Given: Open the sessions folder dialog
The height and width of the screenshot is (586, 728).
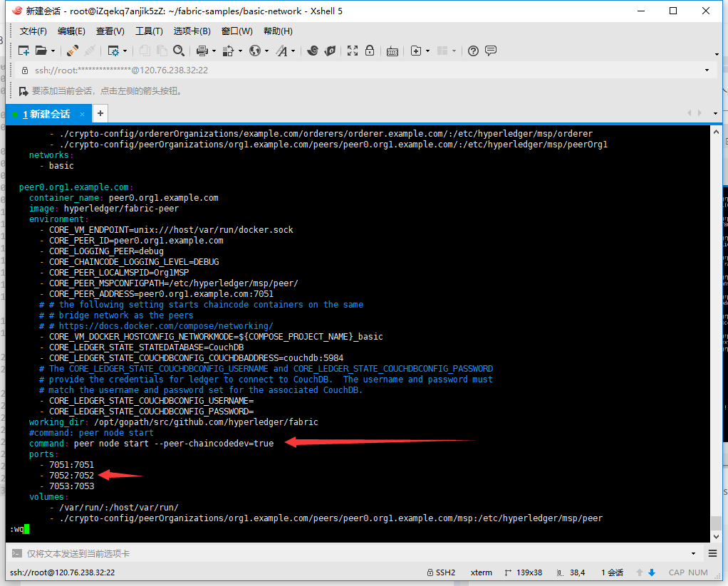Looking at the screenshot, I should pyautogui.click(x=43, y=51).
